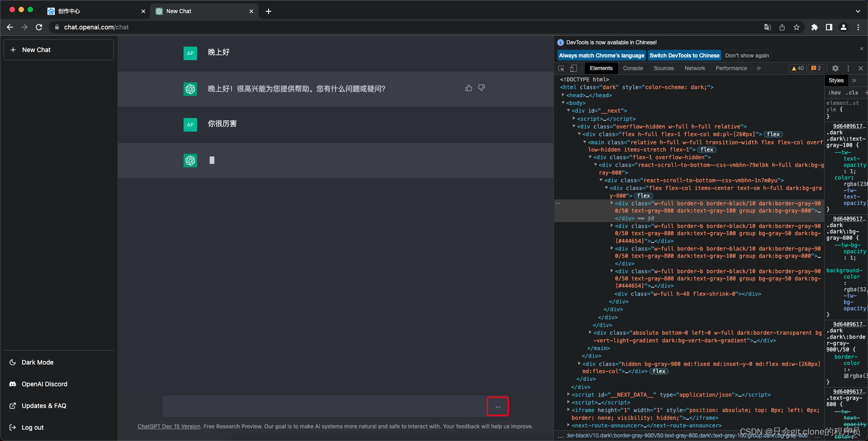Click the browser back arrow
Image resolution: width=868 pixels, height=441 pixels.
tap(10, 27)
